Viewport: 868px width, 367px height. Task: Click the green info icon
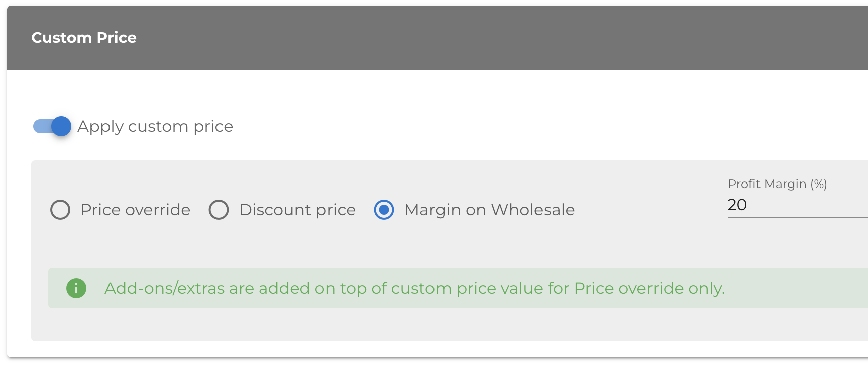76,288
